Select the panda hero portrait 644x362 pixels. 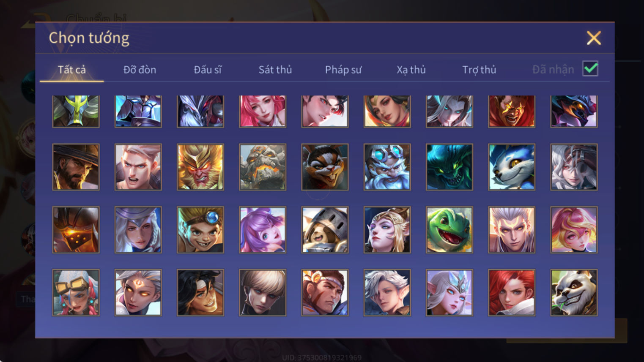(x=574, y=293)
